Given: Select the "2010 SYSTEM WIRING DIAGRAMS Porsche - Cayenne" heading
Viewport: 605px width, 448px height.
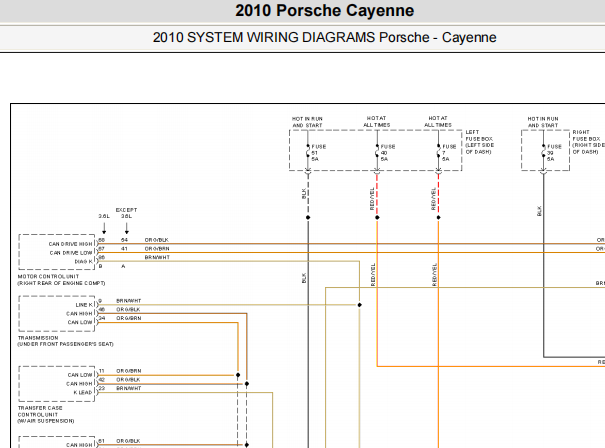Looking at the screenshot, I should pyautogui.click(x=324, y=37).
